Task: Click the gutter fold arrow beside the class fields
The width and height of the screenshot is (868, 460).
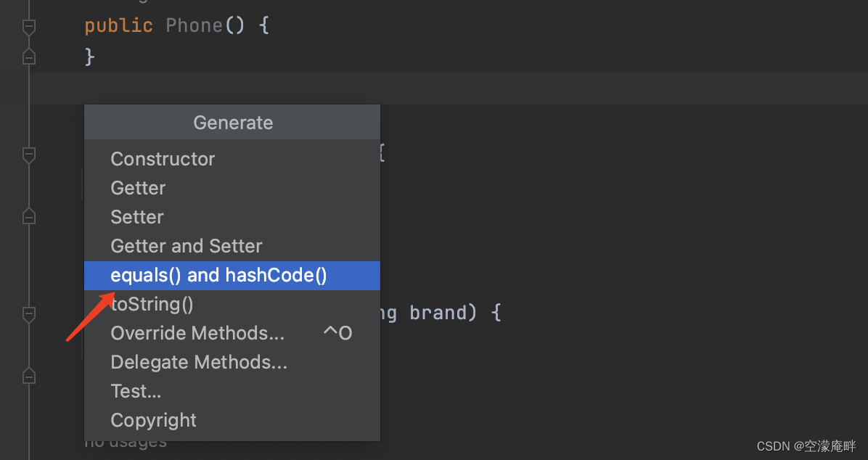Action: click(x=28, y=155)
